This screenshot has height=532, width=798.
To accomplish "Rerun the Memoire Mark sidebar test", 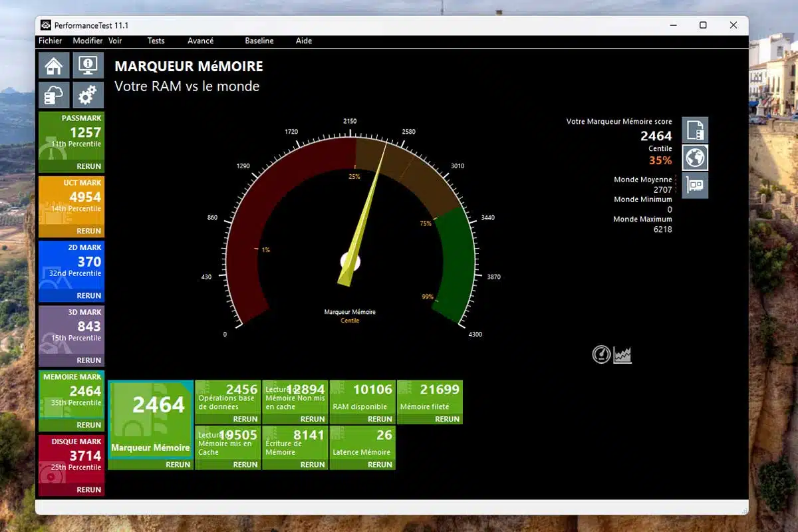I will pyautogui.click(x=88, y=424).
